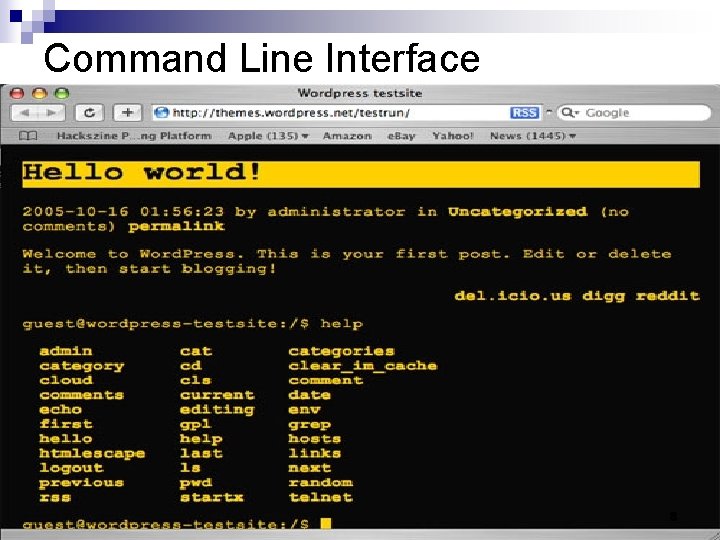Click the yellow minimize window button
This screenshot has width=720, height=540.
[x=39, y=94]
